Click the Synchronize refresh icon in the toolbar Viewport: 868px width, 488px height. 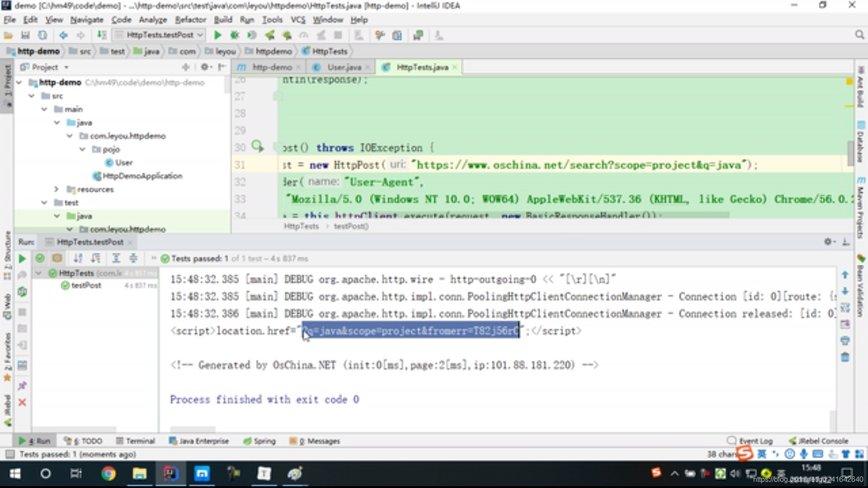42,35
